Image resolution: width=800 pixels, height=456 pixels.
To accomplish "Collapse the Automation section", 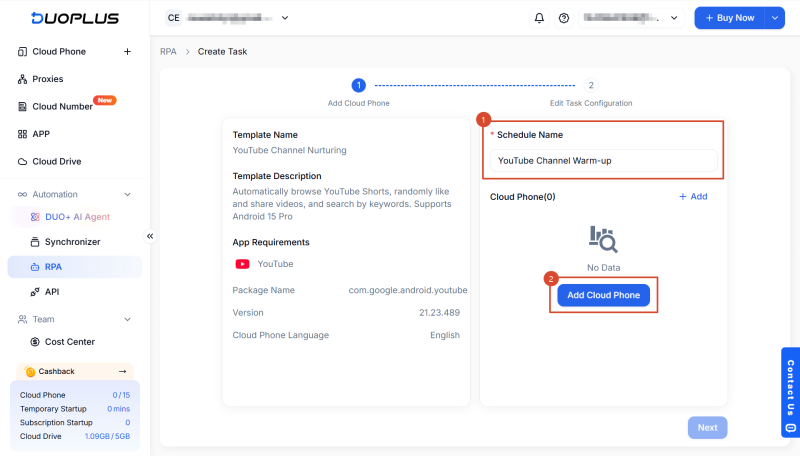I will (128, 194).
